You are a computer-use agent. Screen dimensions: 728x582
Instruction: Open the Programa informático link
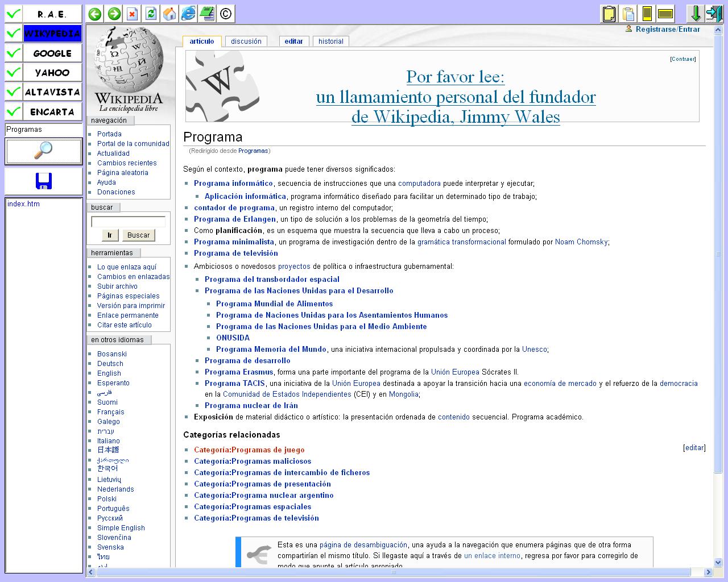click(233, 184)
